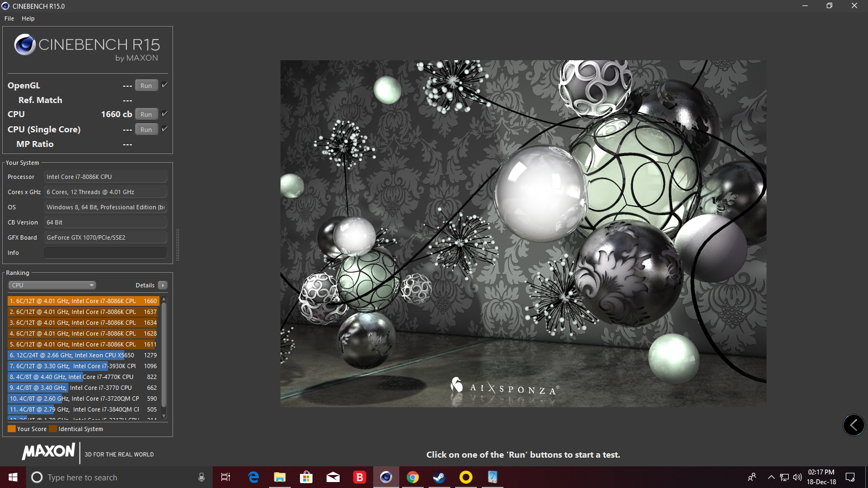This screenshot has height=488, width=868.
Task: Select the Intel Core i7-4770K ranking row
Action: [82, 377]
